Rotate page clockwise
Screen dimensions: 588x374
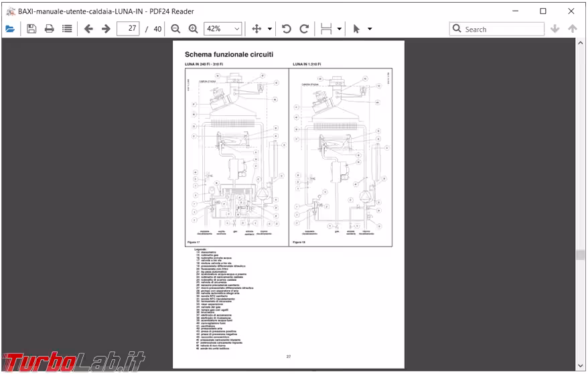304,29
